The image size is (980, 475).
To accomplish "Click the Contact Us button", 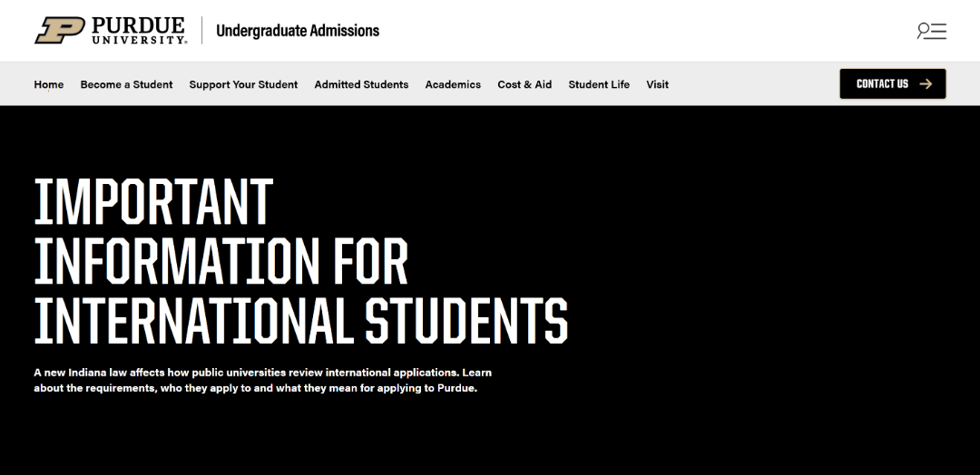I will 893,83.
